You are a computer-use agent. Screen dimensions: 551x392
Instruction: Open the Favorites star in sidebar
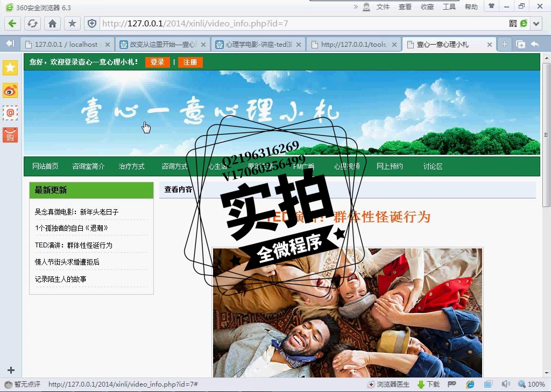click(x=10, y=67)
